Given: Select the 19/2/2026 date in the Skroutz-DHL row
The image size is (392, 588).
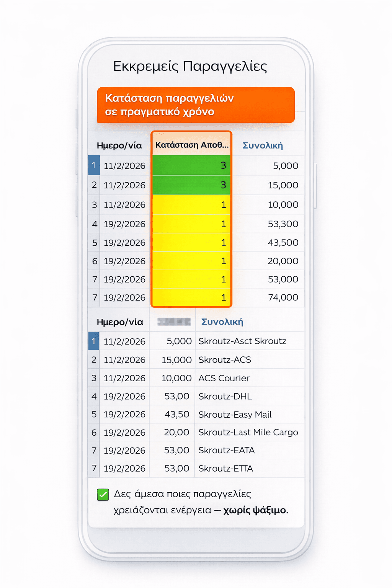Looking at the screenshot, I should (124, 396).
